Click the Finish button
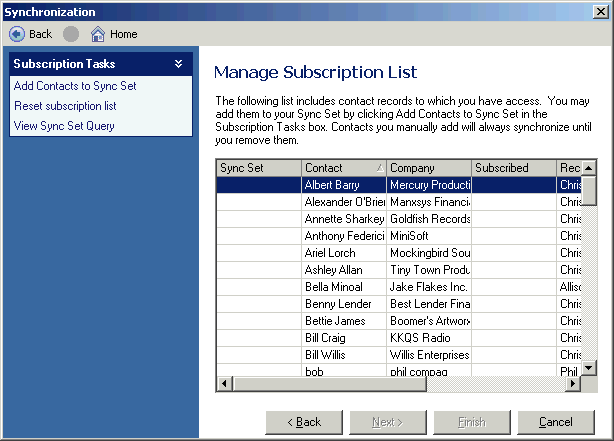614x441 pixels. tap(472, 422)
